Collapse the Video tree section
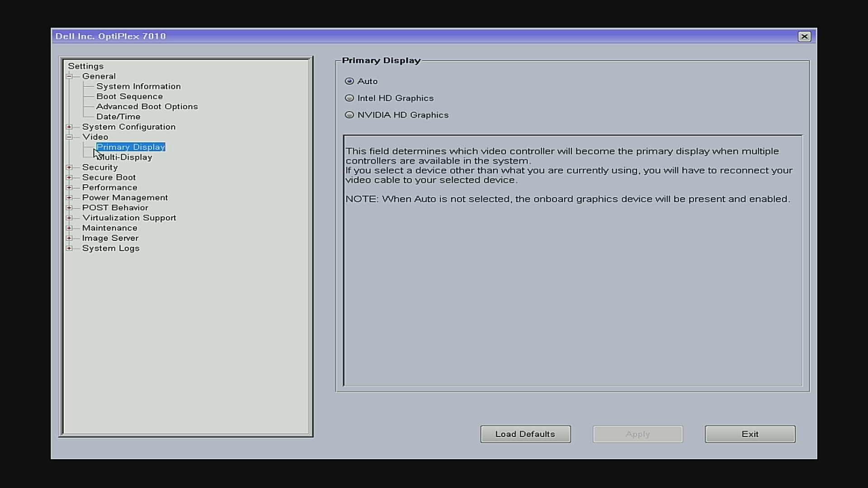 point(69,137)
